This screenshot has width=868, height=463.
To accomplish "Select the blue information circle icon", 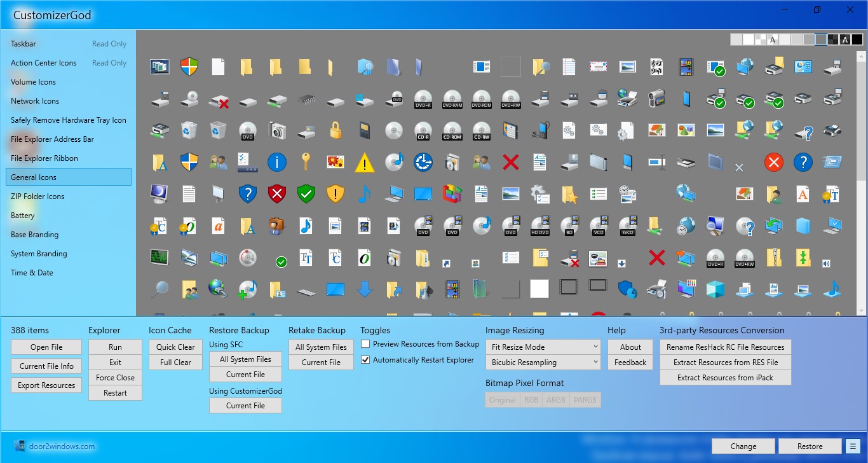I will [x=277, y=162].
